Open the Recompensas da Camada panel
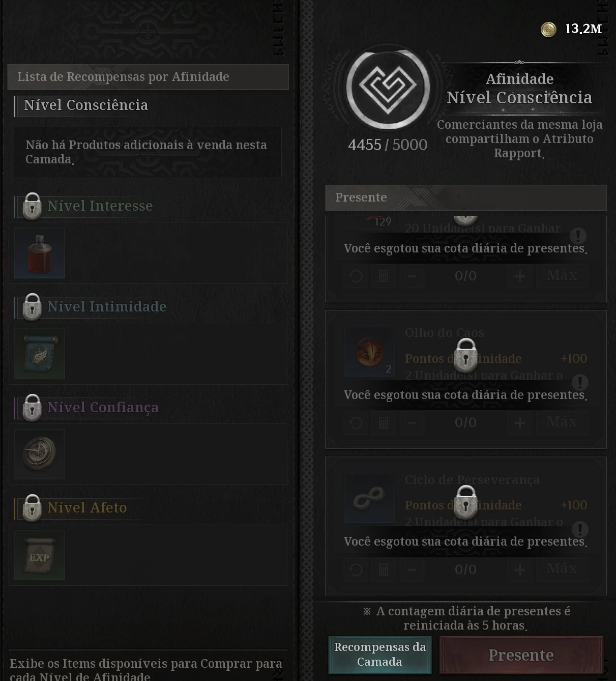616x681 pixels. (380, 655)
